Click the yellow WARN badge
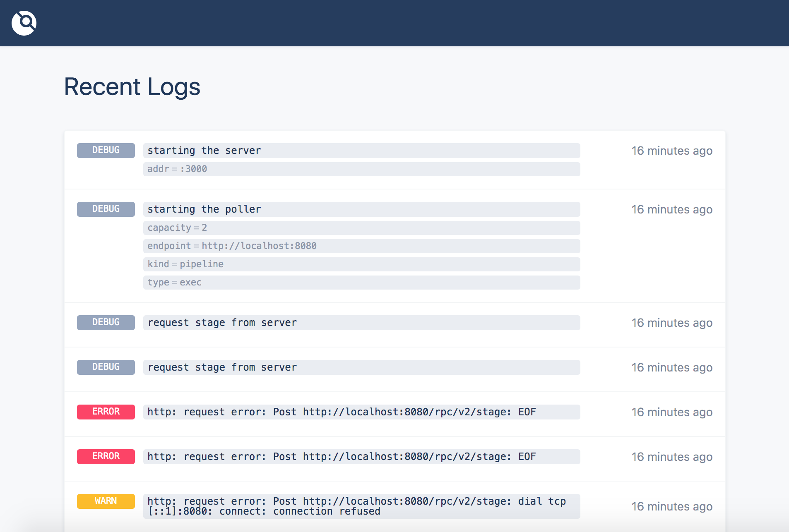This screenshot has width=789, height=532. [x=106, y=501]
